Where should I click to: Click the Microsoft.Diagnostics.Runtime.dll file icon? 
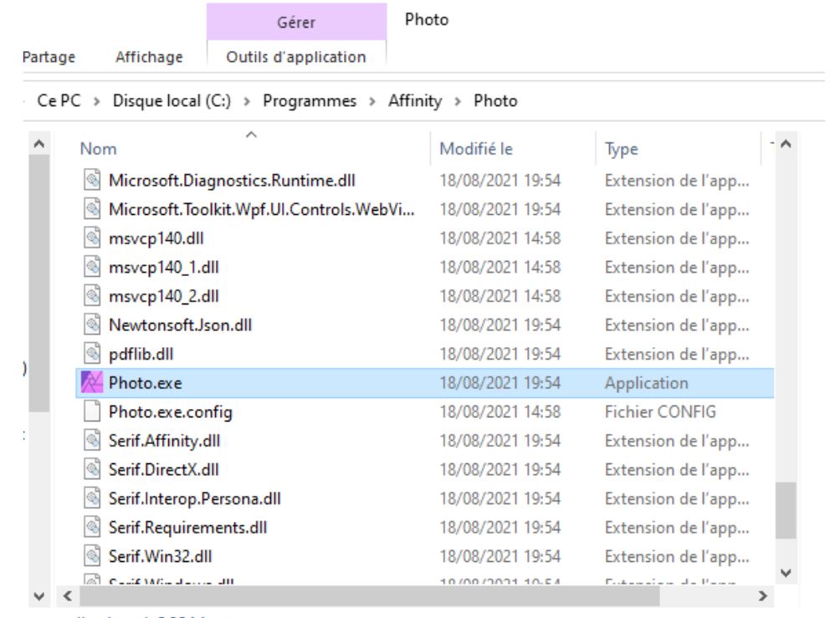[x=92, y=181]
